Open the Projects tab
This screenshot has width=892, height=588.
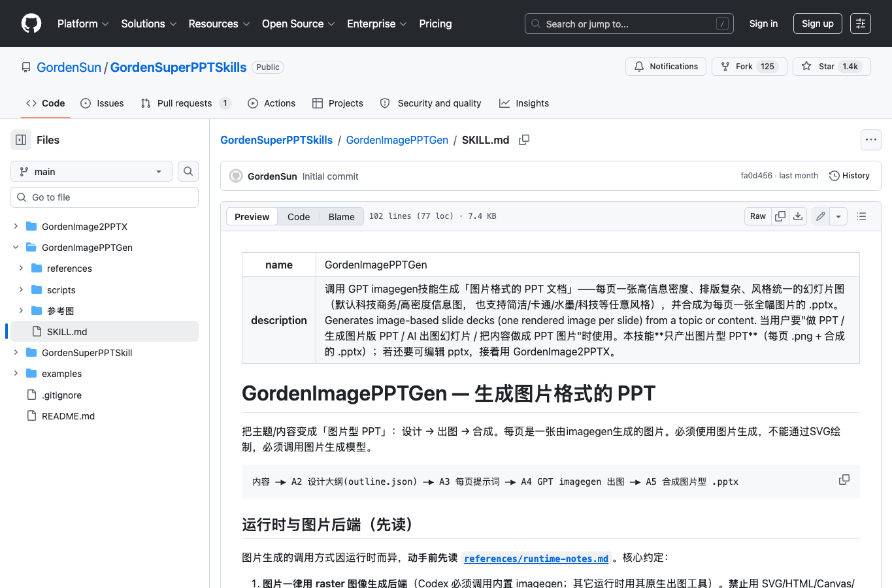(x=338, y=103)
